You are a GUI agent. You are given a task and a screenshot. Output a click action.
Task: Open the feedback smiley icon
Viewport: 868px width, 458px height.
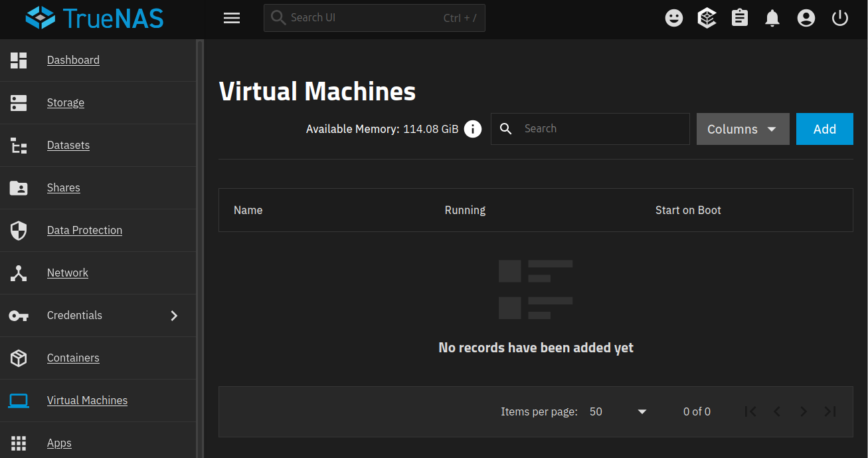(674, 18)
